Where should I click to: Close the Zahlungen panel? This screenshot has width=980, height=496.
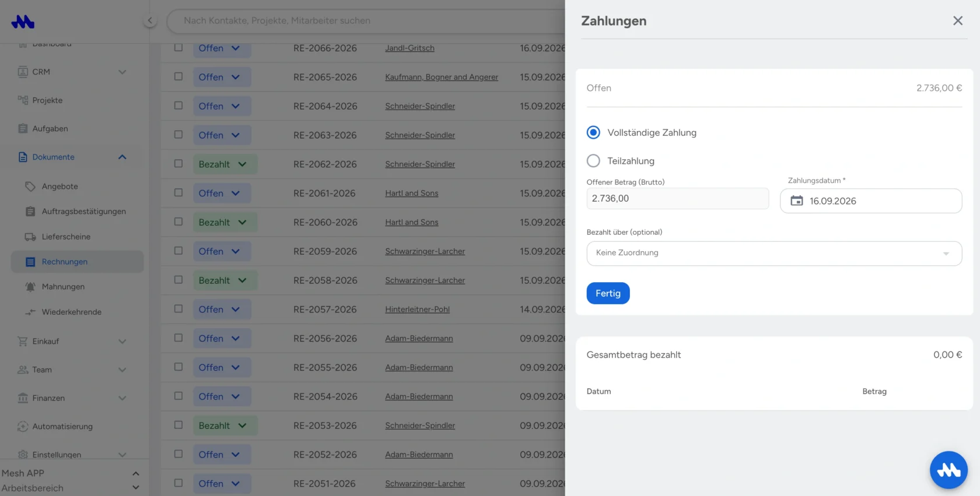pos(958,21)
